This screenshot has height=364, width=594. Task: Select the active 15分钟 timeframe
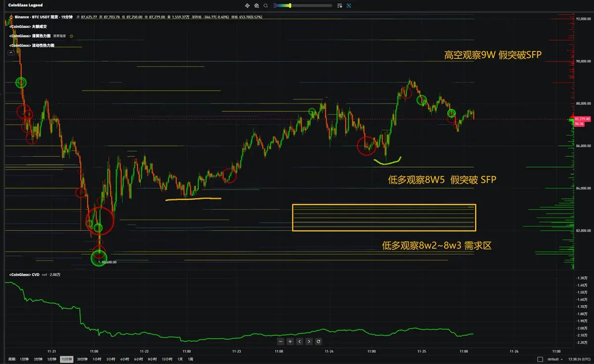click(x=67, y=359)
